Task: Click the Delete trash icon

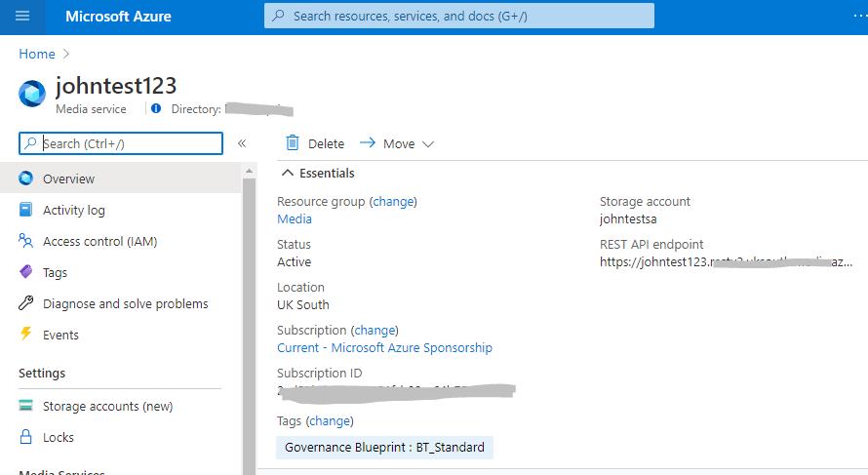Action: (x=293, y=143)
